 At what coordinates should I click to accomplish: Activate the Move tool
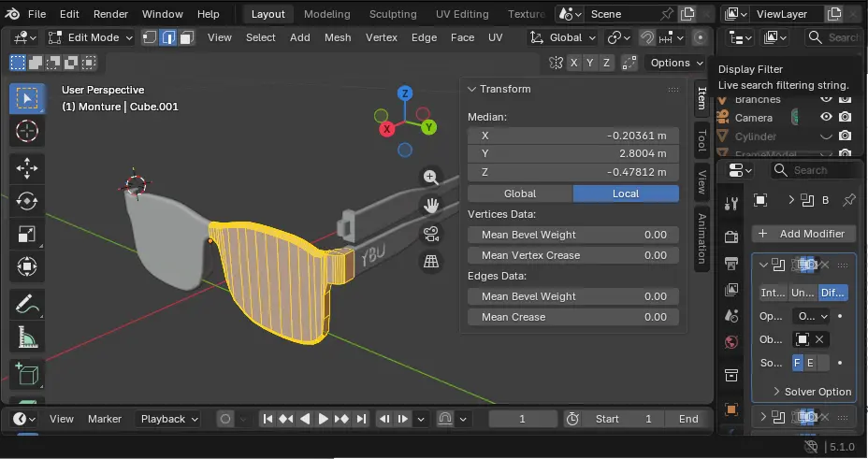(26, 168)
